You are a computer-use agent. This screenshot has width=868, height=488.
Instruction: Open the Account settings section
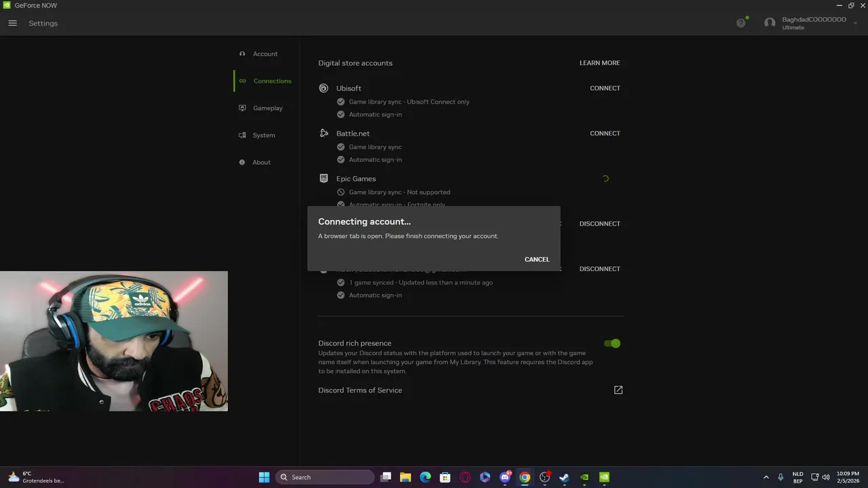pyautogui.click(x=265, y=54)
